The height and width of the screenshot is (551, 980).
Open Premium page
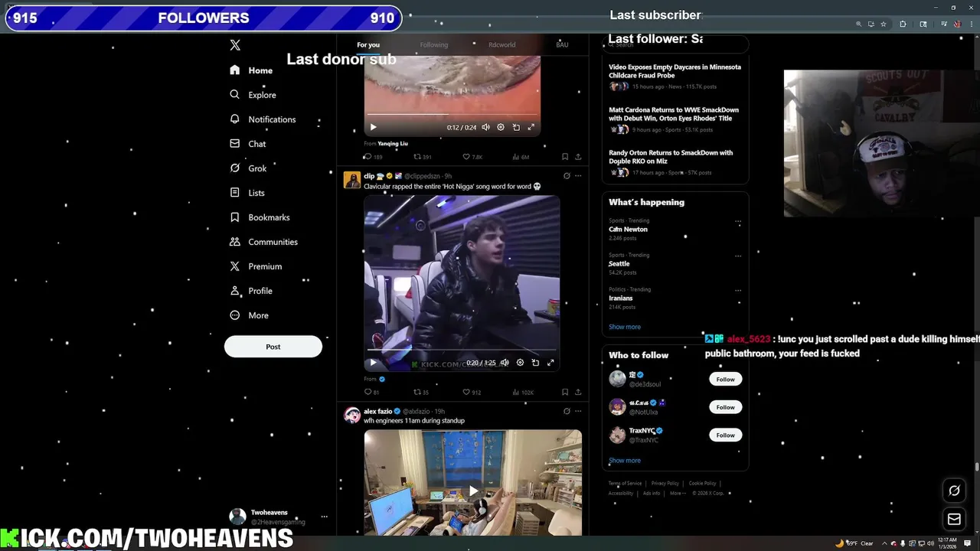point(256,266)
